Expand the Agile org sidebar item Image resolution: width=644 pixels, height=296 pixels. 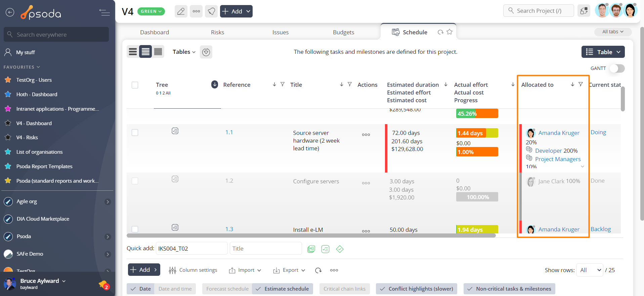108,202
